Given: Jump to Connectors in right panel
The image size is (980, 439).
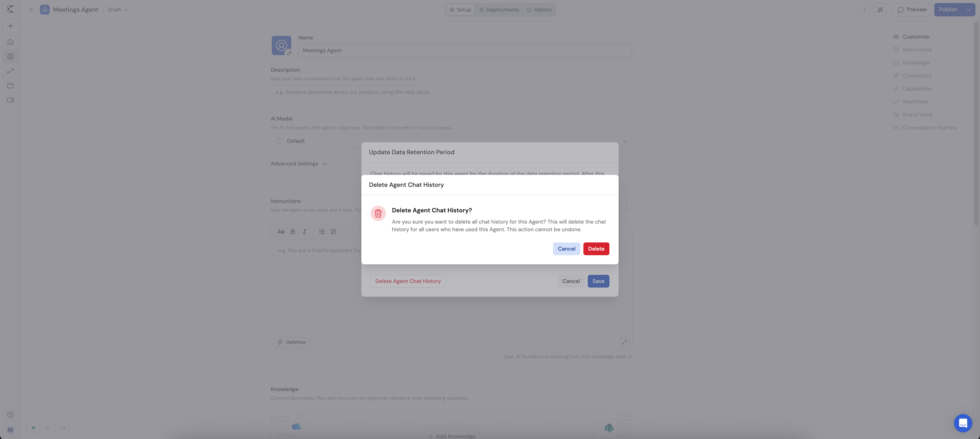Looking at the screenshot, I should pyautogui.click(x=912, y=76).
